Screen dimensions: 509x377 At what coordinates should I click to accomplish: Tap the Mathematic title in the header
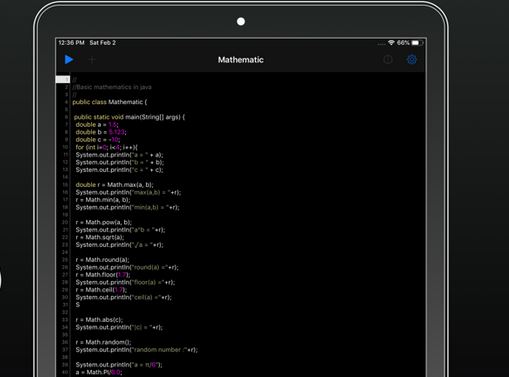(x=241, y=60)
